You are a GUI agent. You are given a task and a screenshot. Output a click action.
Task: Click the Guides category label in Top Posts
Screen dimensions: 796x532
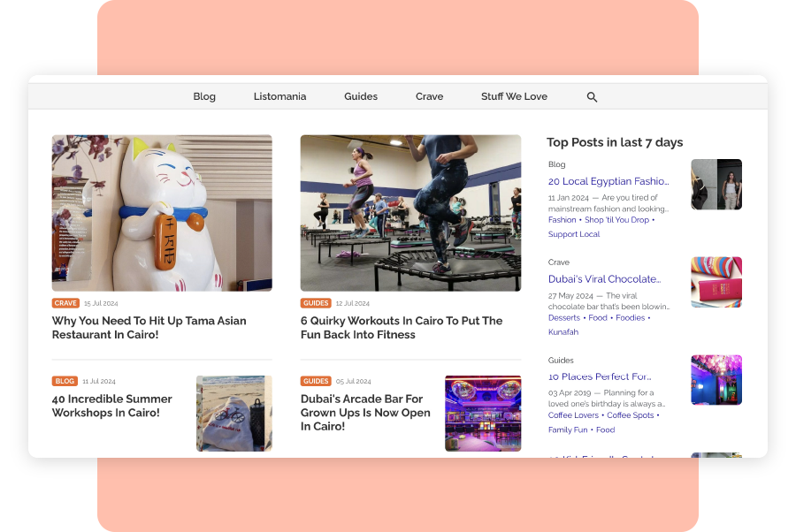pyautogui.click(x=561, y=360)
